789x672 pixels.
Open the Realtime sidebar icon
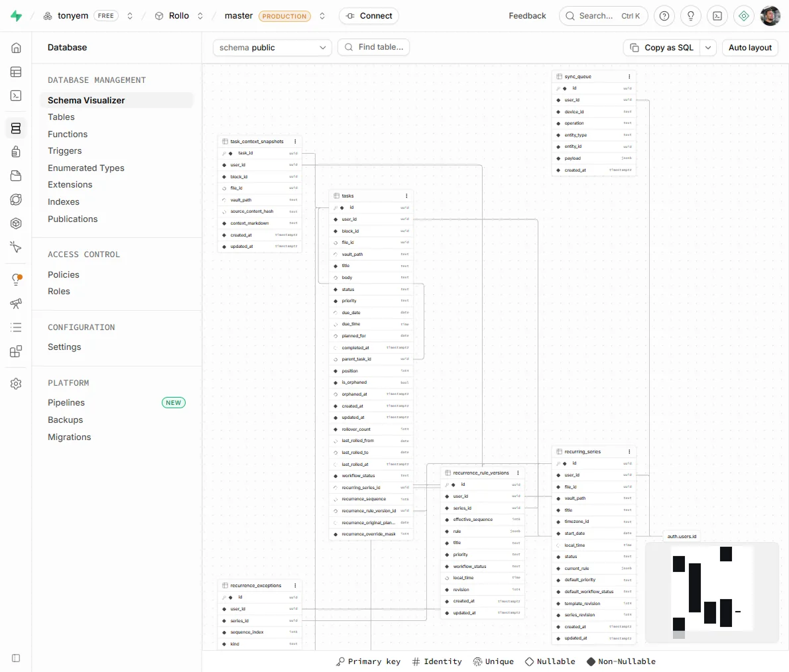(x=16, y=247)
